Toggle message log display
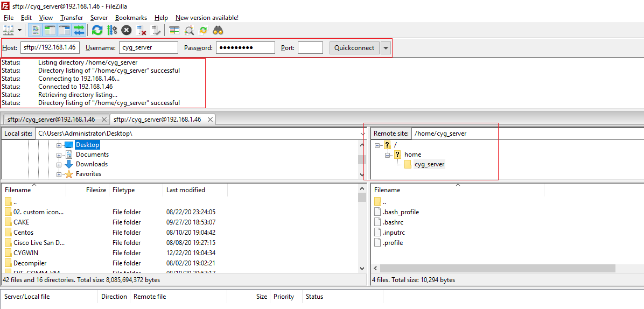 pos(36,30)
